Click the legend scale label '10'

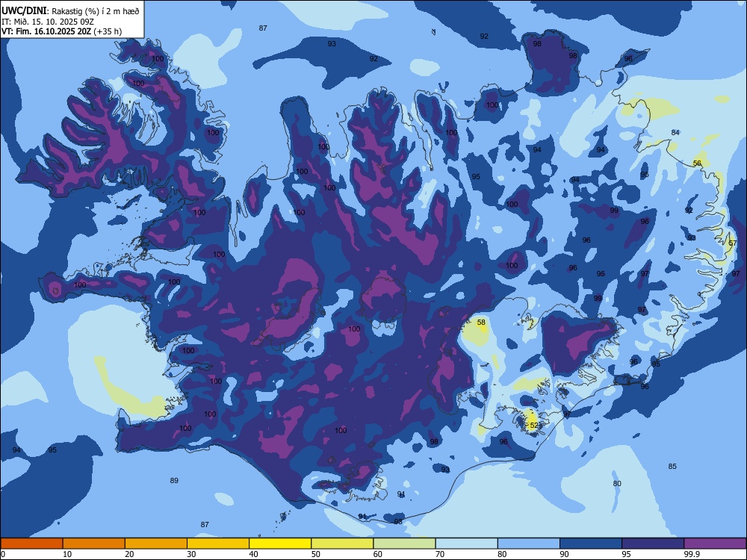click(x=67, y=554)
